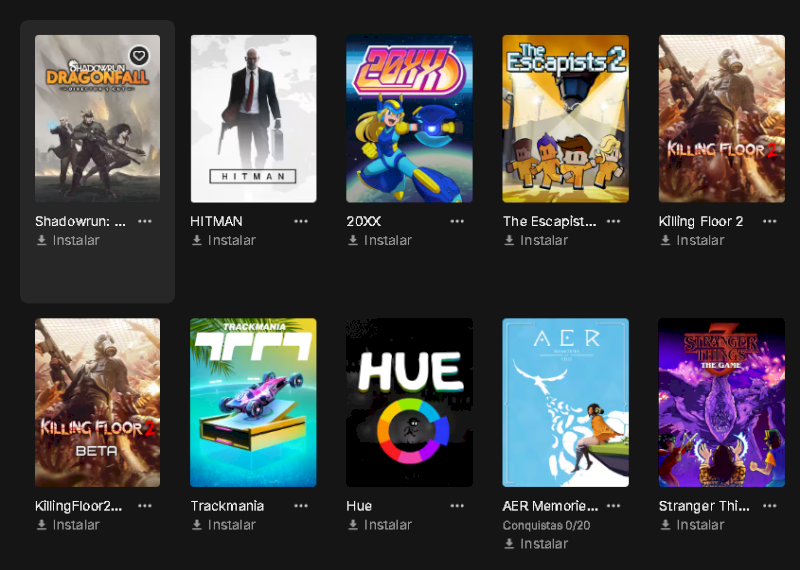Click the AER Memories of Old cover
This screenshot has height=570, width=800.
pyautogui.click(x=565, y=403)
